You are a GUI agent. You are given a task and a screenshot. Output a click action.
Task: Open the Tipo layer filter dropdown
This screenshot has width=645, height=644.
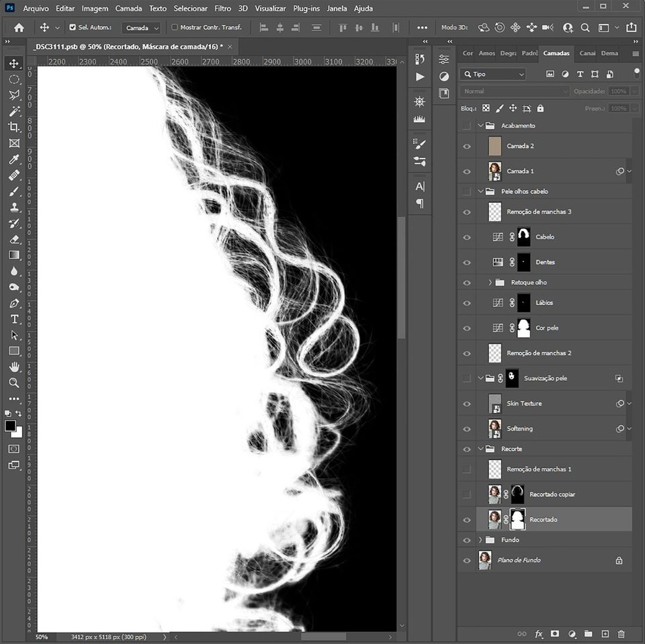tap(493, 74)
